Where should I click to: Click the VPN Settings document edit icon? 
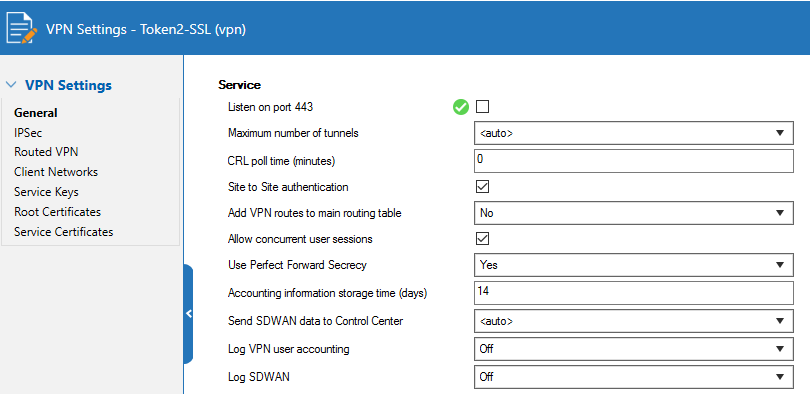pos(22,28)
